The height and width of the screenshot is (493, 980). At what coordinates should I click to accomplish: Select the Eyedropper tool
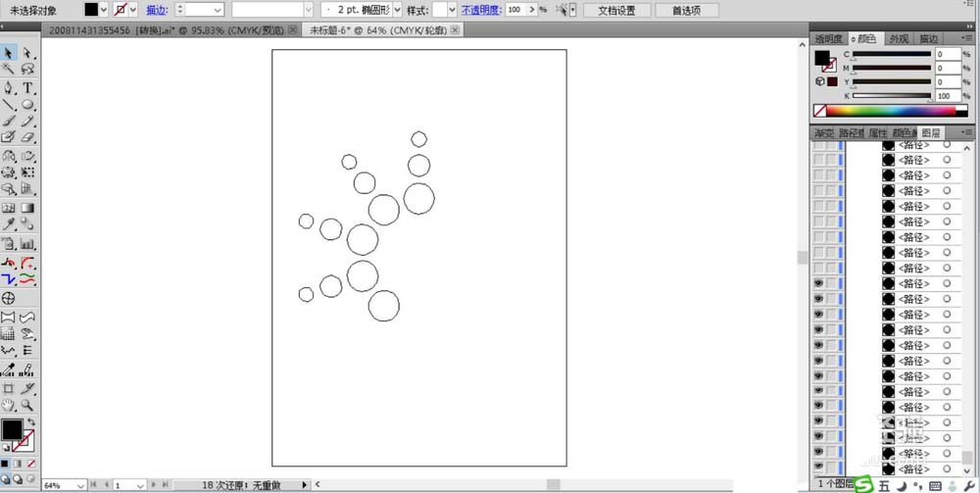pos(9,223)
